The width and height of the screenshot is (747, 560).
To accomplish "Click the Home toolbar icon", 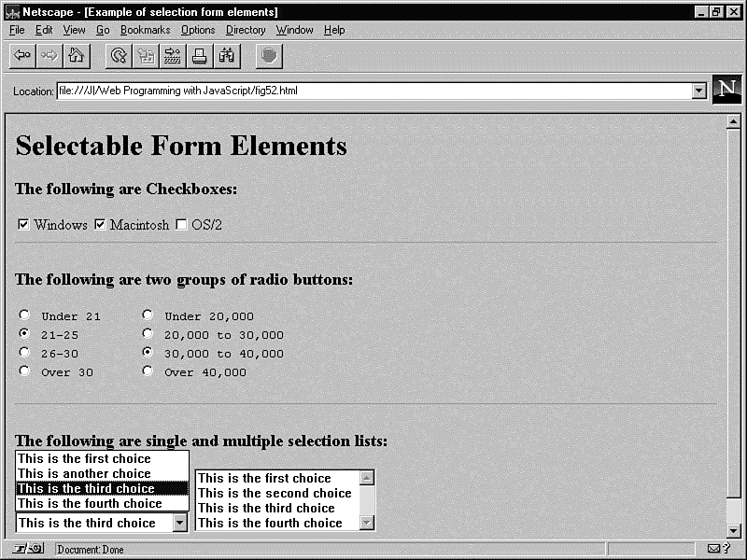I will (77, 56).
